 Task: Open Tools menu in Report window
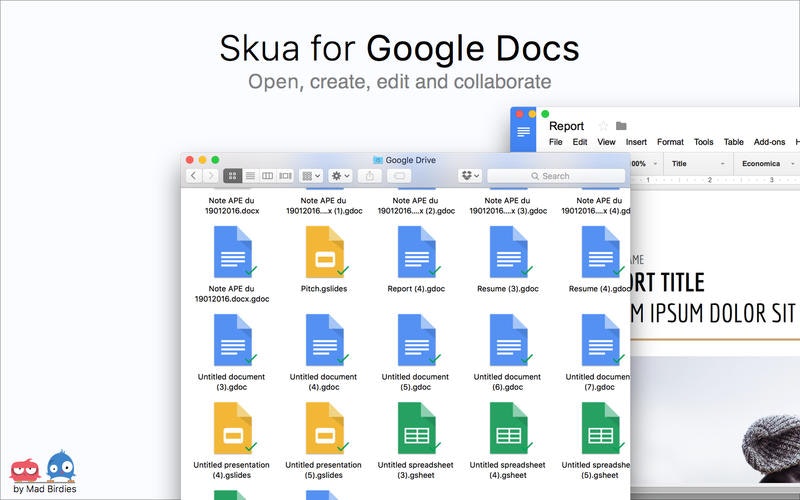click(x=704, y=142)
